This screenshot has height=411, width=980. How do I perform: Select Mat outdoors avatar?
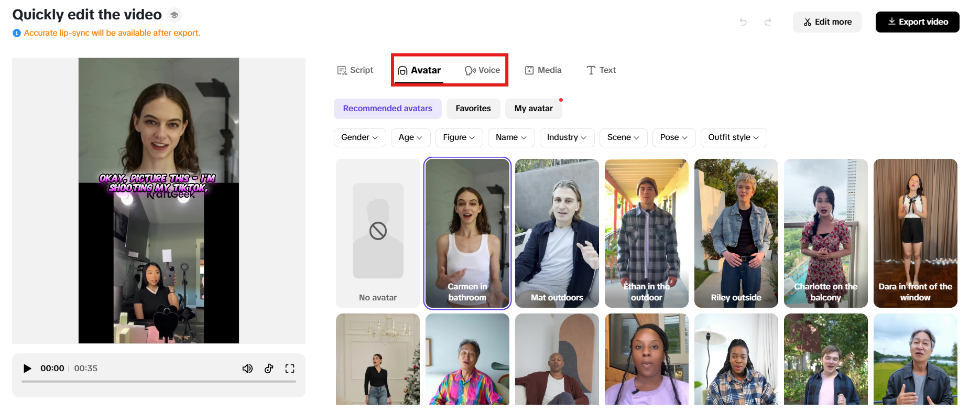pos(557,233)
